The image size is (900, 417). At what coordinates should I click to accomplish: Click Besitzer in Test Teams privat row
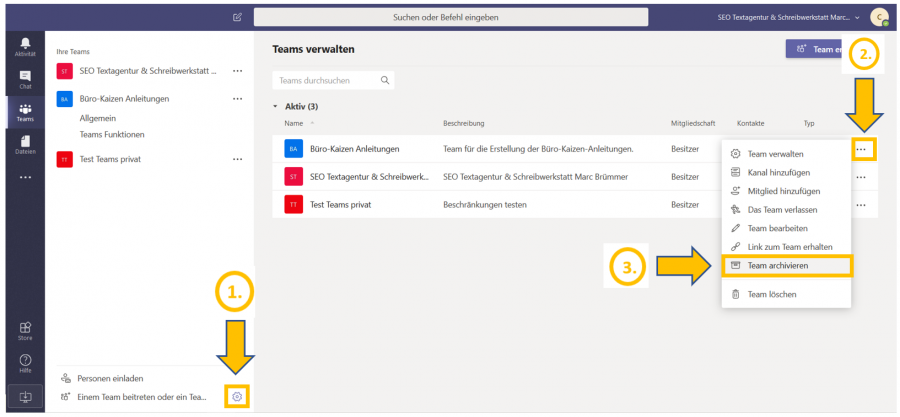pos(685,204)
